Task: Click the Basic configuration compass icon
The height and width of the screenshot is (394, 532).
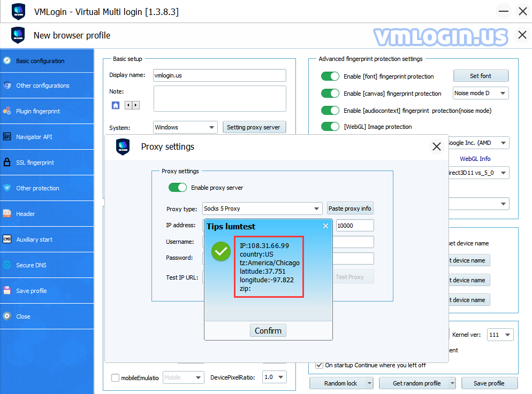Action: (7, 60)
